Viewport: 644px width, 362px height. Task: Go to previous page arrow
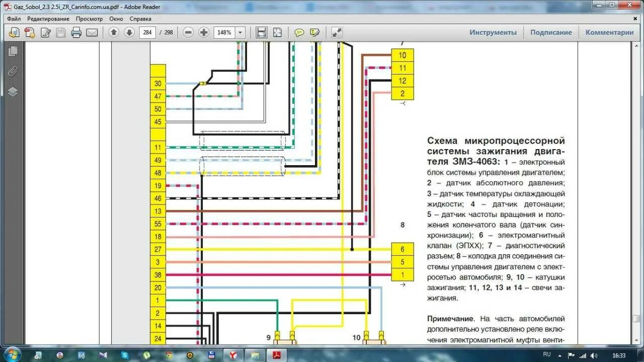click(114, 32)
